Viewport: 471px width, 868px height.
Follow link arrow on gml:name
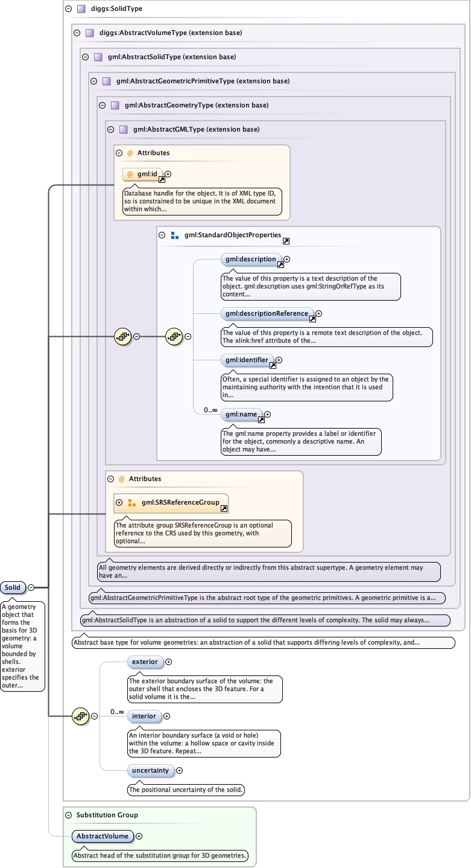point(261,420)
